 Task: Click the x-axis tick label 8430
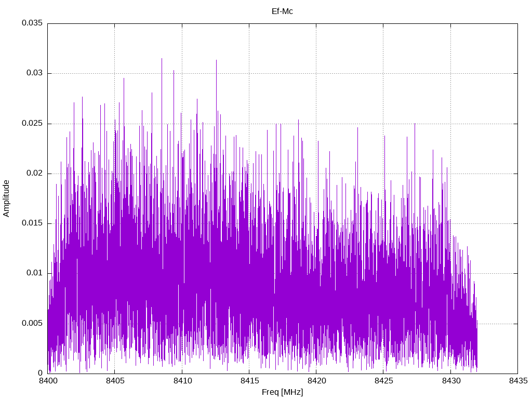[451, 381]
